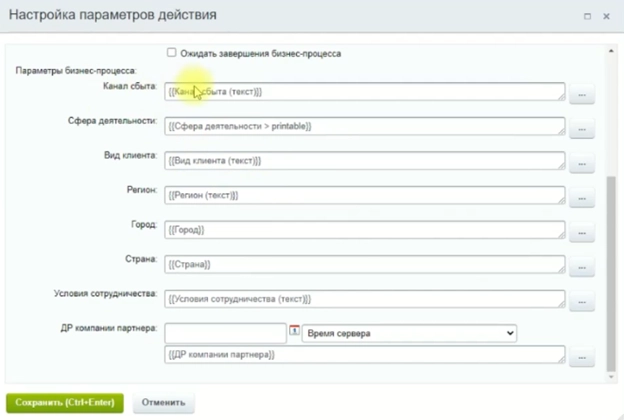The height and width of the screenshot is (420, 624).
Task: Click the 'Канал сбыта:' label
Action: [130, 86]
